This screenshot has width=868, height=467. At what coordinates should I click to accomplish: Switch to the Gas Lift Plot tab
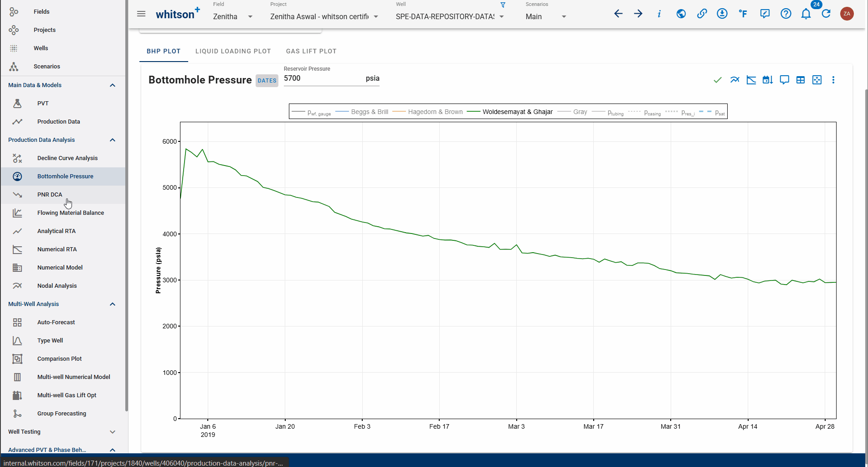point(311,51)
